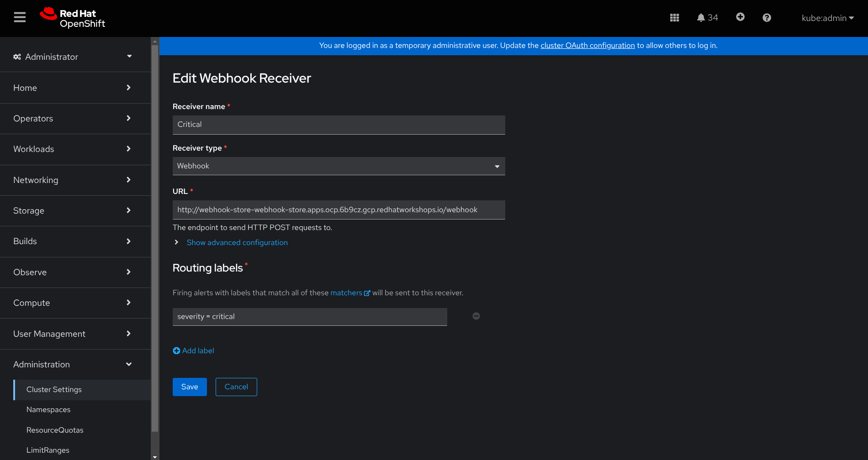The width and height of the screenshot is (868, 460).
Task: Open the application launcher grid
Action: point(674,18)
